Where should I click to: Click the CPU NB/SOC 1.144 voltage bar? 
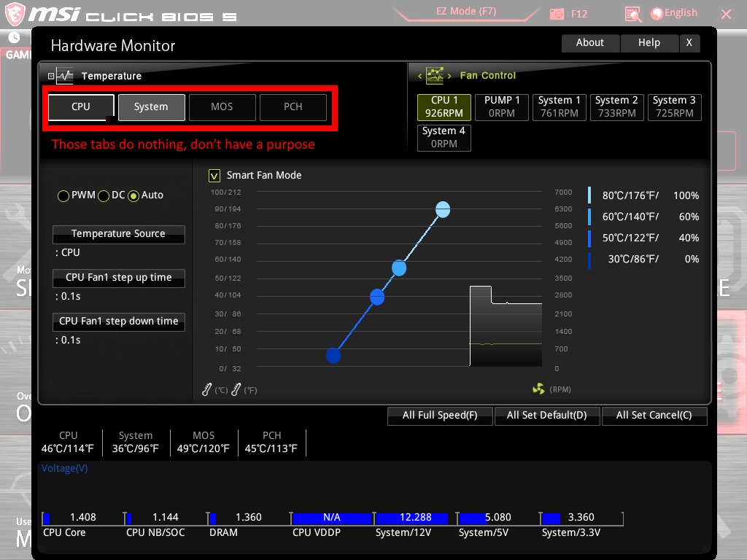tap(166, 518)
